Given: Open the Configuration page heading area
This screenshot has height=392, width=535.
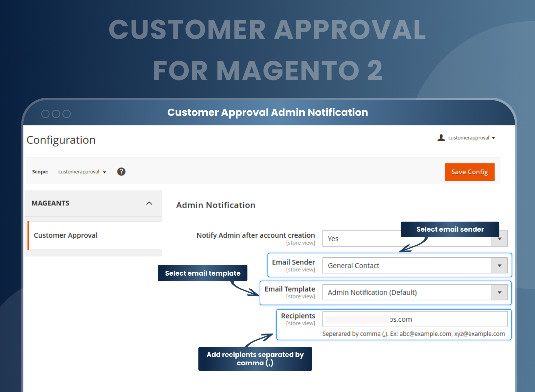Looking at the screenshot, I should pos(61,140).
